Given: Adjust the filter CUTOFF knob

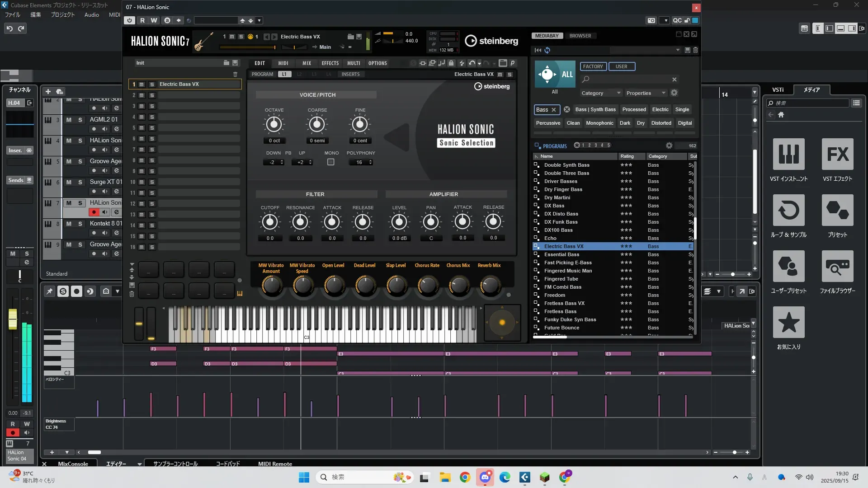Looking at the screenshot, I should point(270,222).
